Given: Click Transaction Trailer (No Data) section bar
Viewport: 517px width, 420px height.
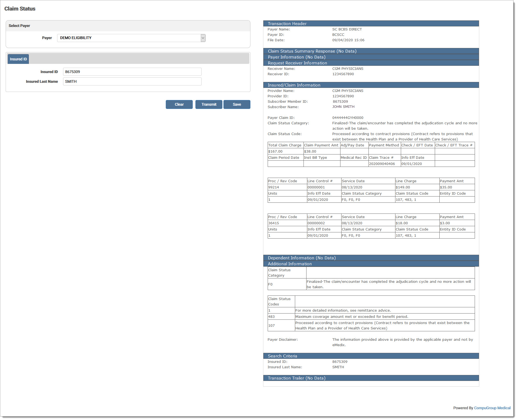Looking at the screenshot, I should coord(371,378).
